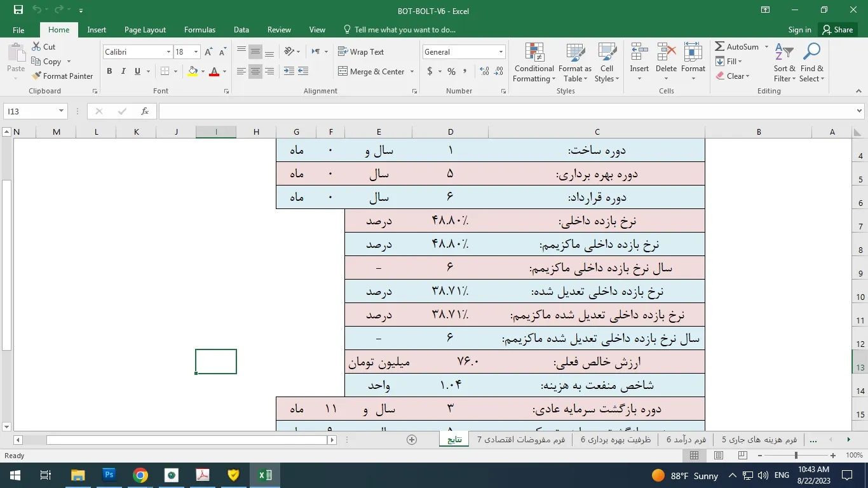Toggle Bold formatting

[x=109, y=72]
